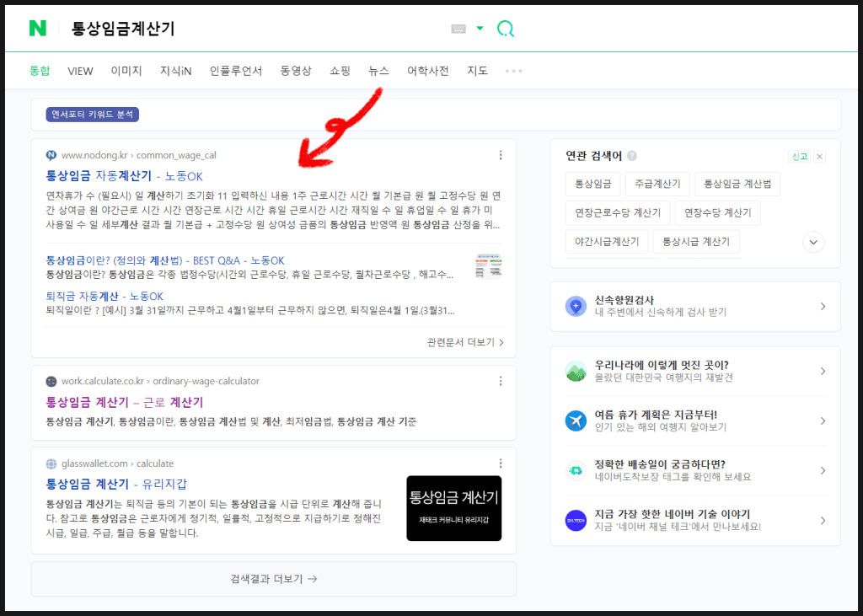
Task: Click the 엔서포터 키워드 분석 badge
Action: 93,115
